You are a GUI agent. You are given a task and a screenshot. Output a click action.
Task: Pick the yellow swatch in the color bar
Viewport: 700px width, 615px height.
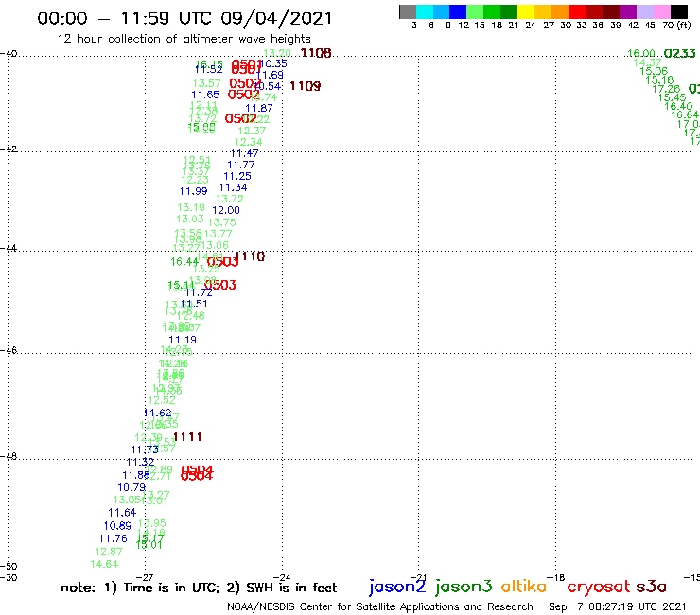(526, 11)
